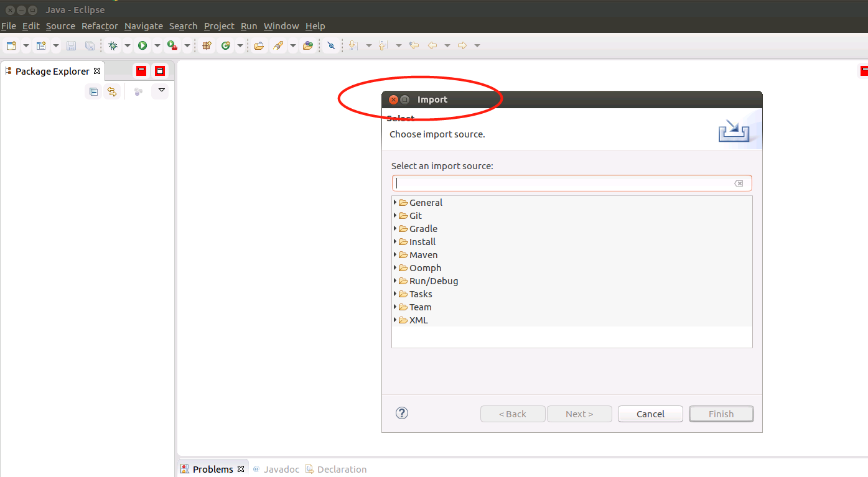Switch to the Problems tab

(213, 469)
